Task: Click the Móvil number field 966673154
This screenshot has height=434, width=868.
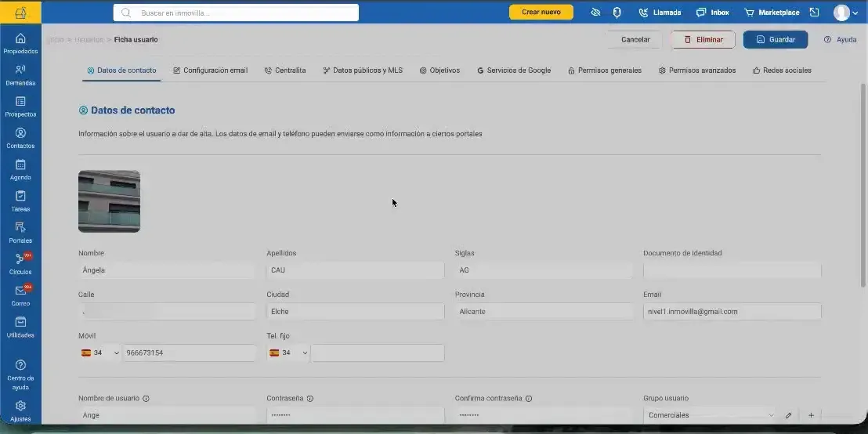Action: point(189,353)
